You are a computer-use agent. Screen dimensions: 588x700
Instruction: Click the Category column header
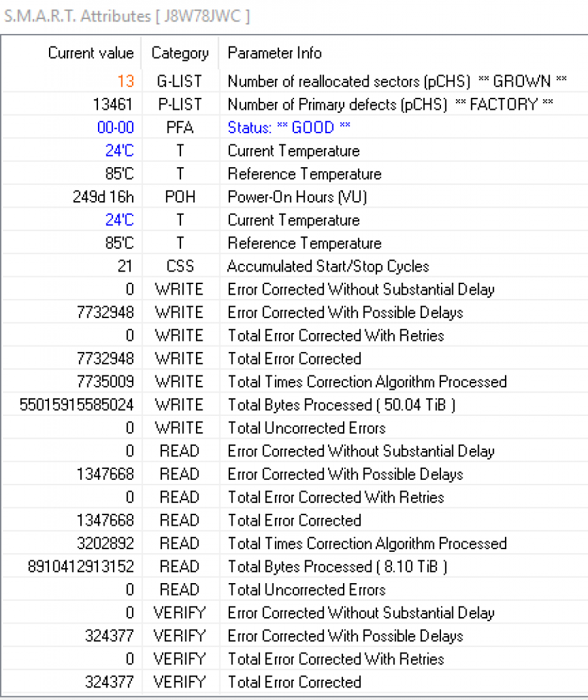(x=180, y=53)
